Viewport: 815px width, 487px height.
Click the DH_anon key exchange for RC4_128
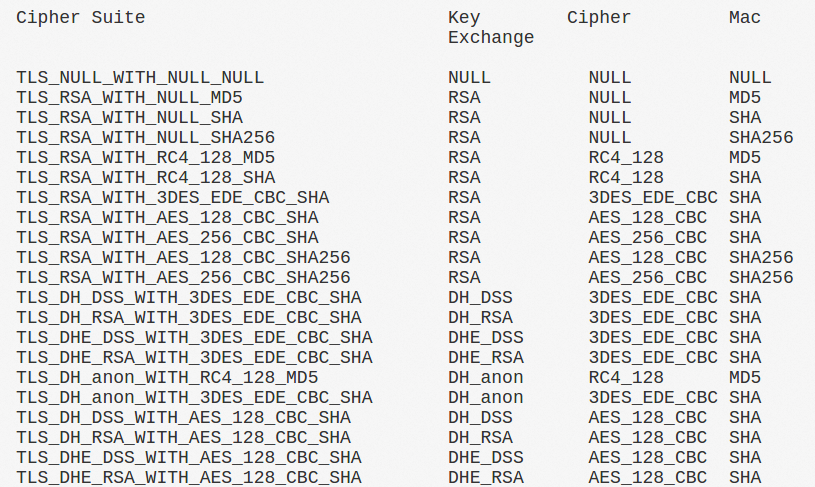coord(486,377)
